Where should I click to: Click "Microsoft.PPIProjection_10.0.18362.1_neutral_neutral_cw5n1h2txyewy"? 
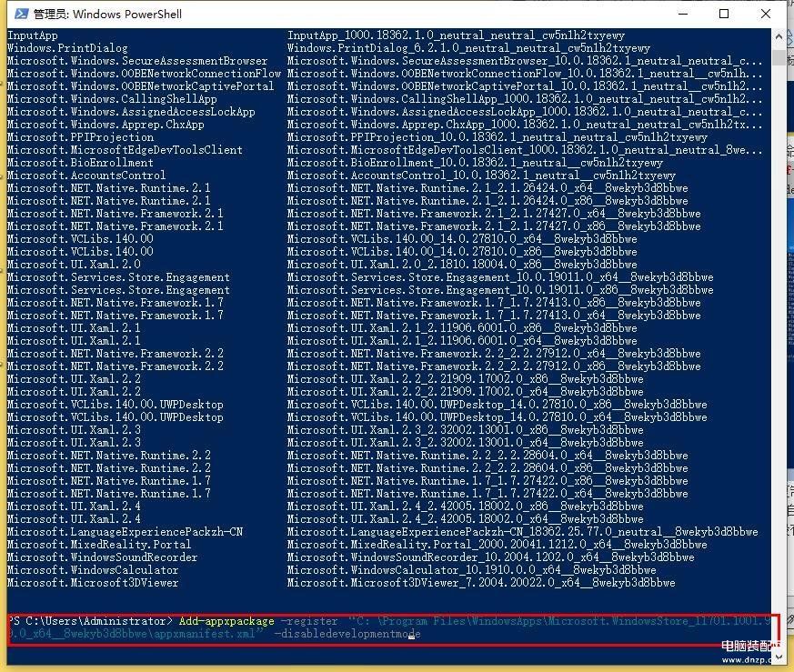coord(498,136)
